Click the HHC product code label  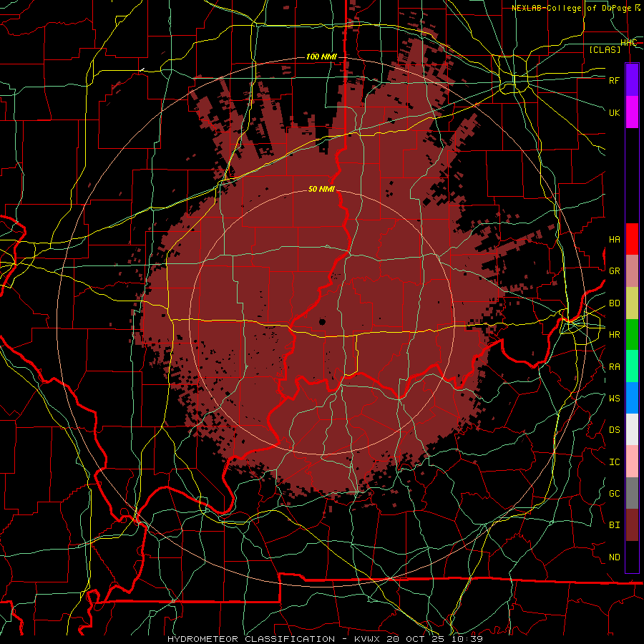click(628, 43)
